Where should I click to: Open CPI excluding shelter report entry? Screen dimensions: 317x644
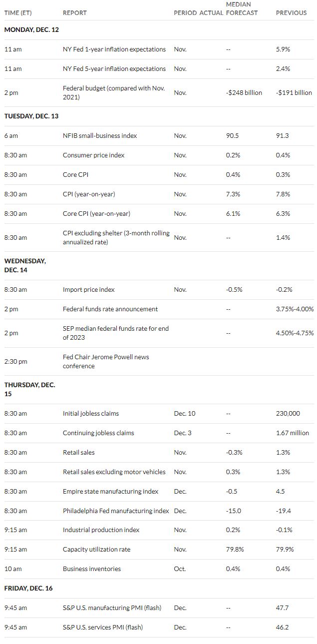[116, 238]
